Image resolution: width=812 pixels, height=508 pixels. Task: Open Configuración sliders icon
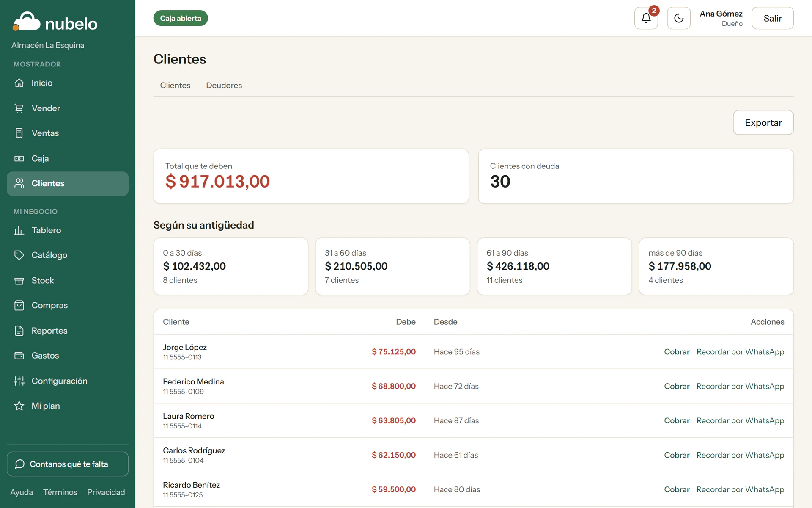point(19,381)
